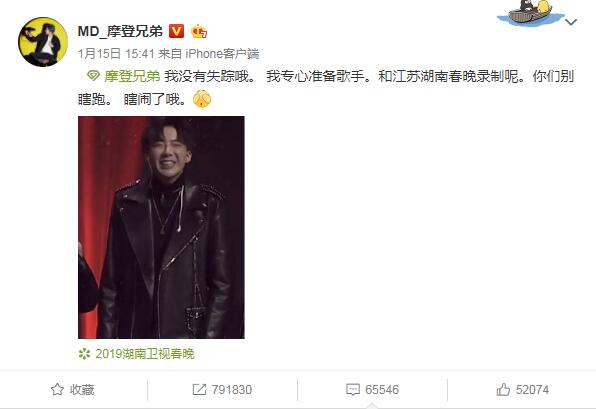Enlarge the posted photo of the singer

tap(161, 227)
